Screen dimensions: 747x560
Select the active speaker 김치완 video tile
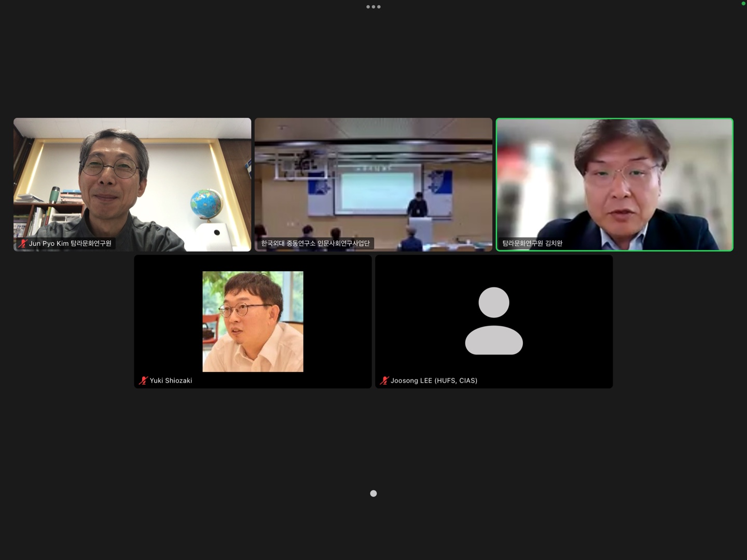pos(615,176)
